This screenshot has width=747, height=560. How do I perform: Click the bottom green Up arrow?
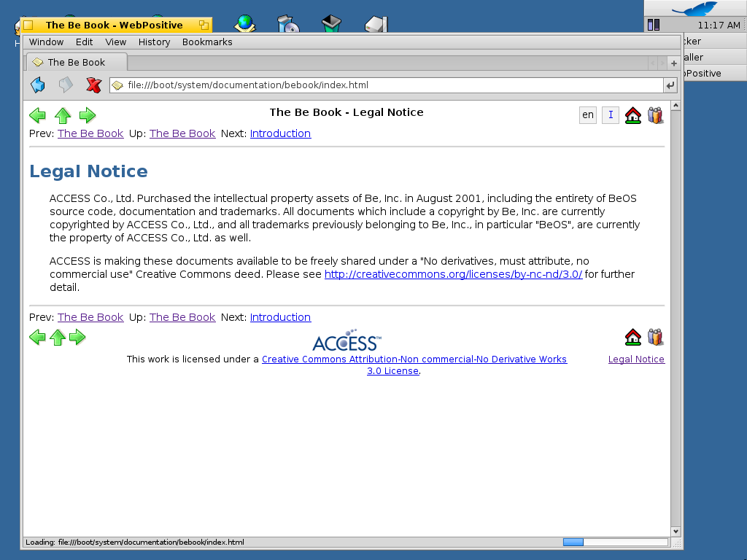coord(58,337)
